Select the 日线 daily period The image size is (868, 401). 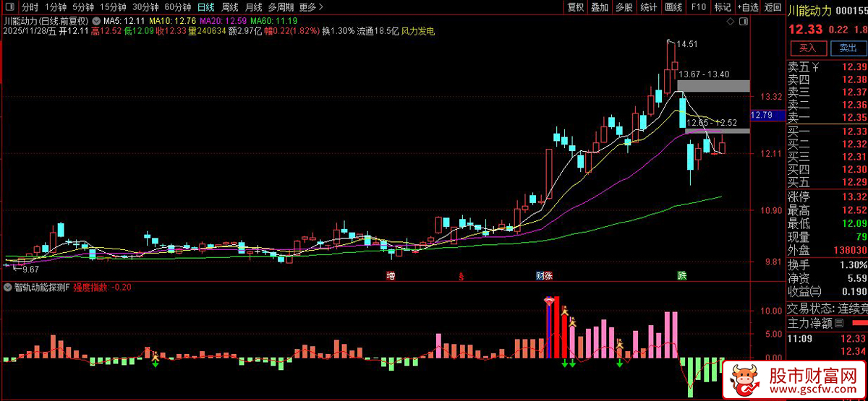pyautogui.click(x=206, y=7)
